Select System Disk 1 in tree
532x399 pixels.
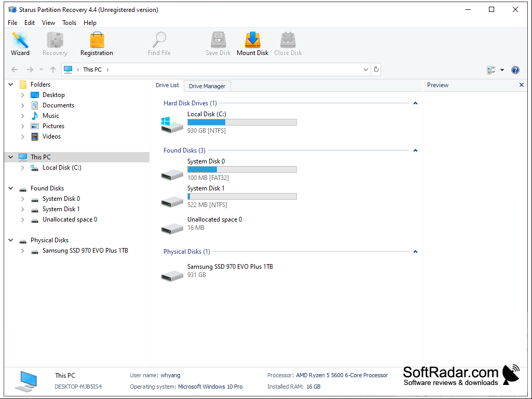click(61, 209)
